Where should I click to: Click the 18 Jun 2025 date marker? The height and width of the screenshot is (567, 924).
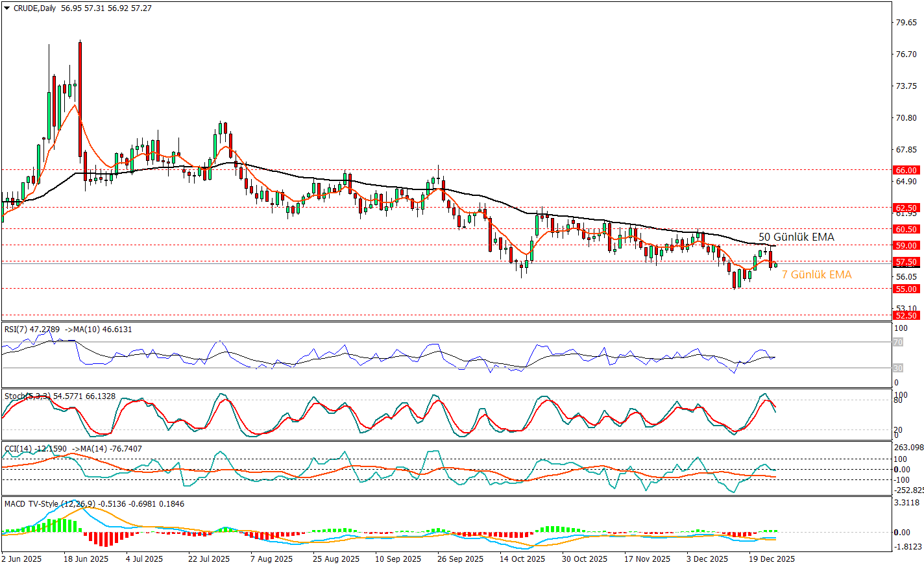[x=86, y=559]
